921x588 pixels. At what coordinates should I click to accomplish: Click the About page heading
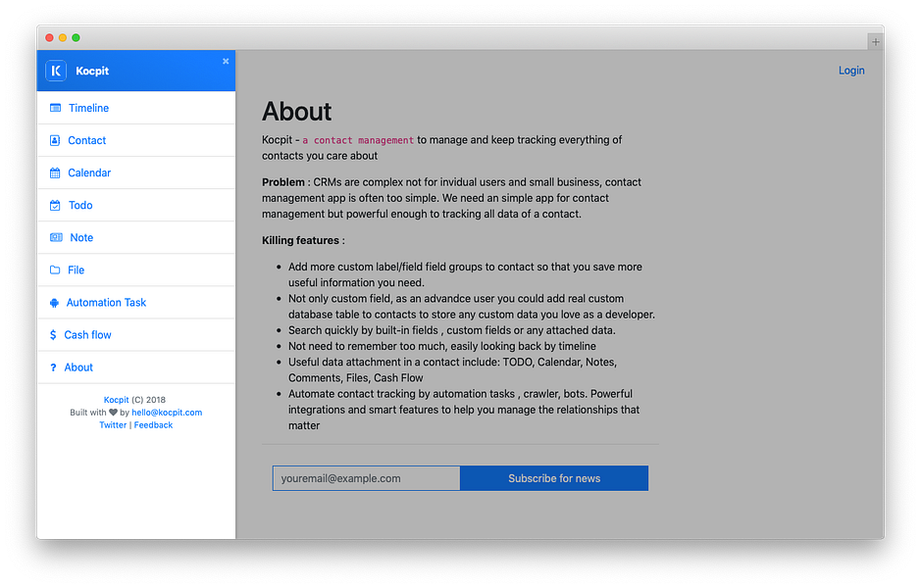tap(296, 112)
